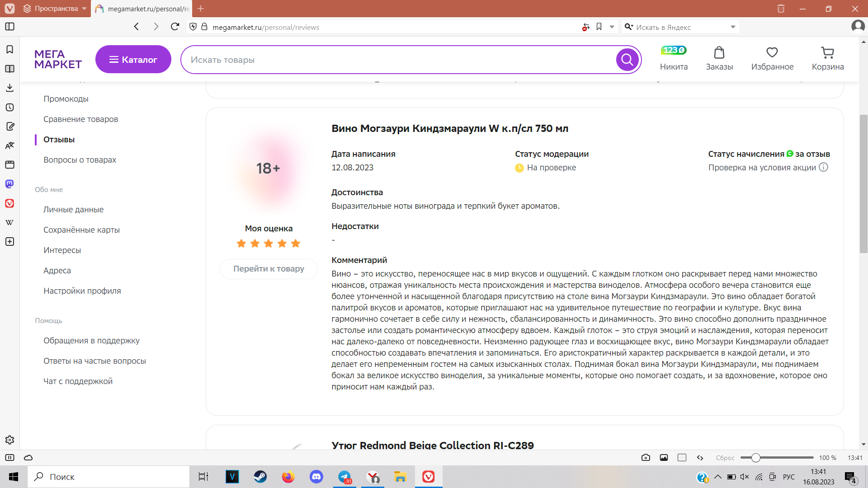Viewport: 868px width, 488px height.
Task: Open the wine review title
Action: [x=450, y=128]
